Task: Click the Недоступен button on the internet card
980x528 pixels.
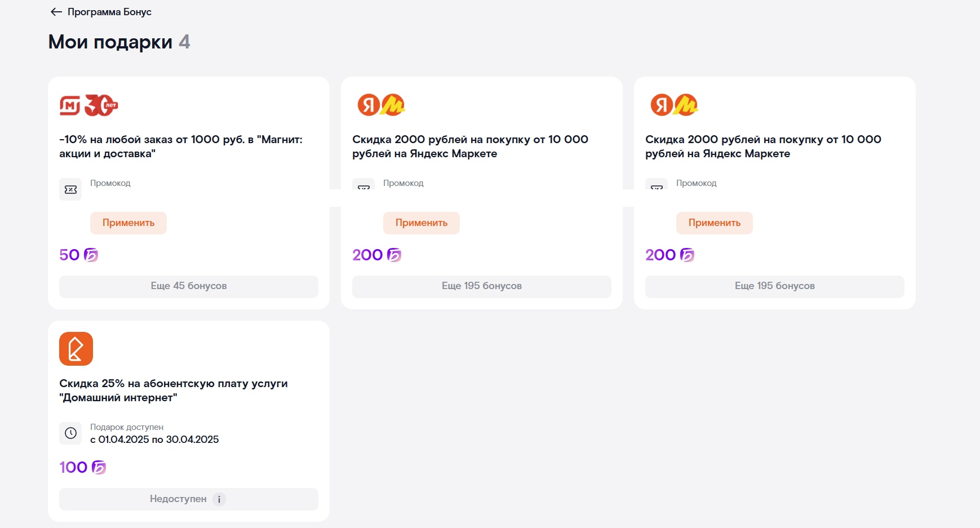Action: pyautogui.click(x=178, y=499)
